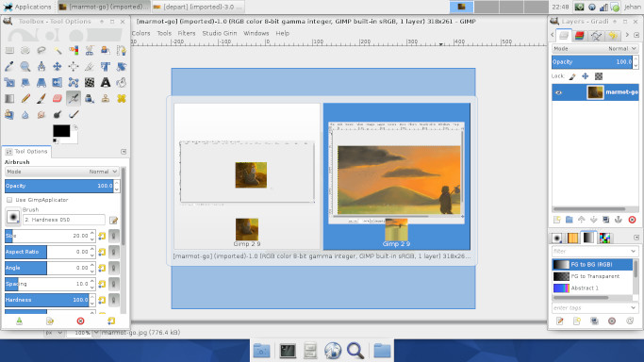The width and height of the screenshot is (644, 362).
Task: Select the Alignment tool
Action: (x=74, y=67)
